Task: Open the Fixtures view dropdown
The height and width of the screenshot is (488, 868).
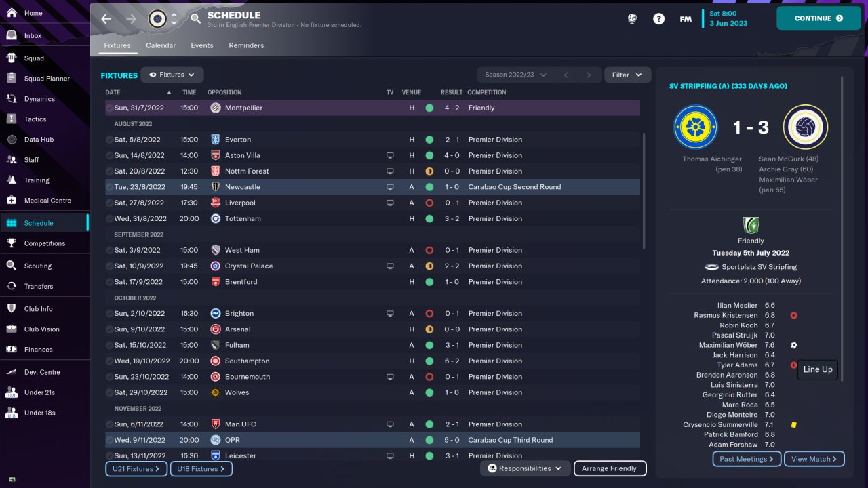Action: point(172,75)
